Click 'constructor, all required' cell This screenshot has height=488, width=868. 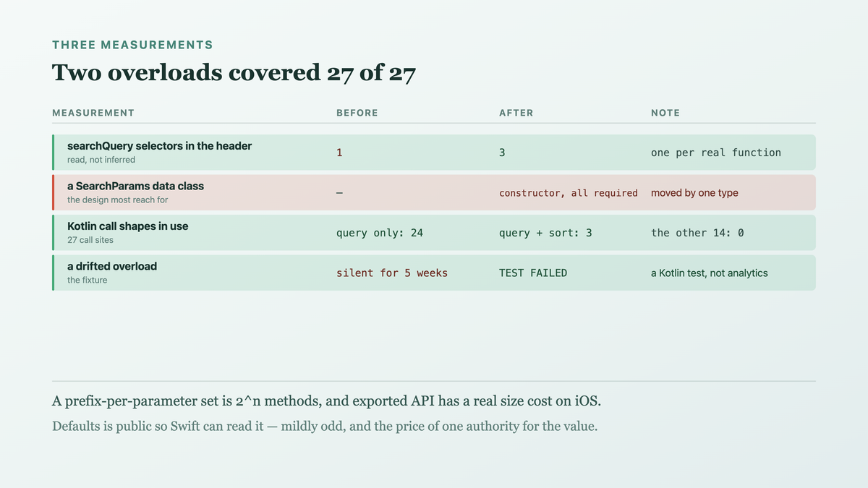tap(569, 193)
